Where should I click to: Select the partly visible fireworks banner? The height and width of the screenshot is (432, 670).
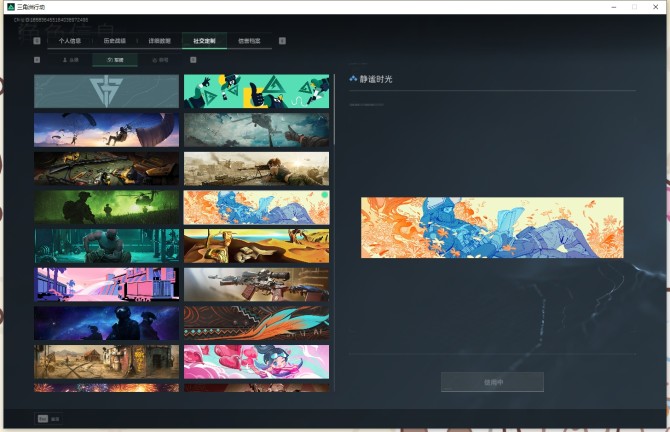[106, 388]
